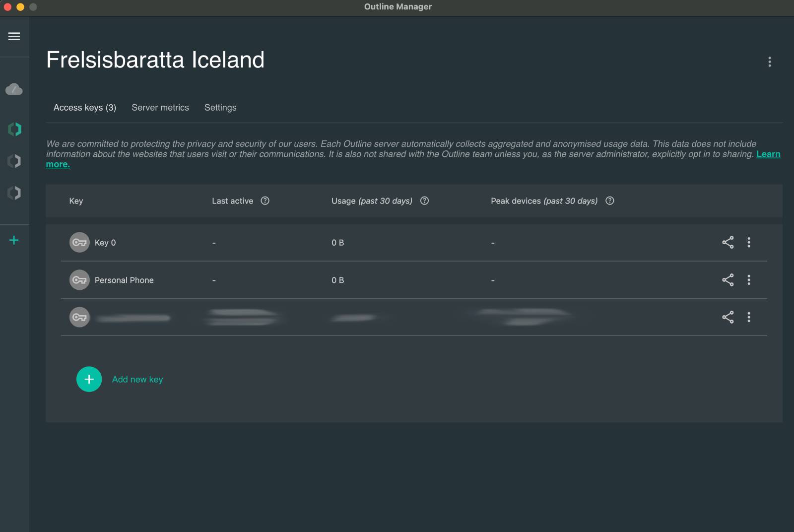Click the Add new key button

coord(89,379)
